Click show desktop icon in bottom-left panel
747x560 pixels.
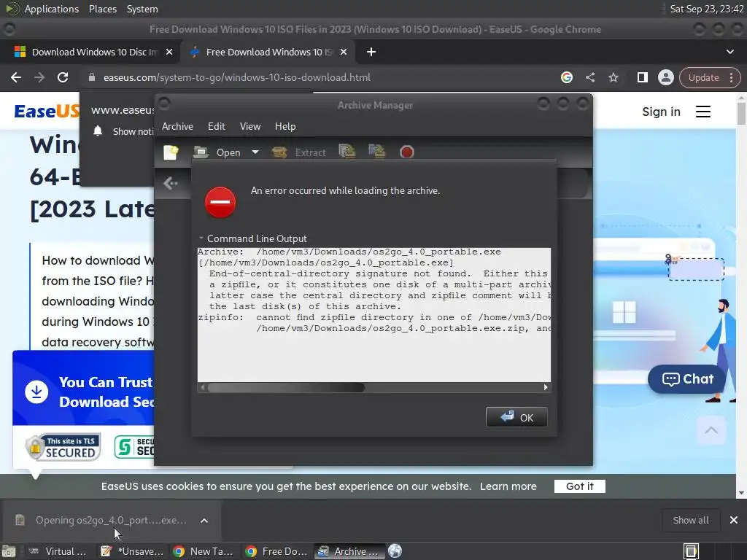(x=9, y=551)
